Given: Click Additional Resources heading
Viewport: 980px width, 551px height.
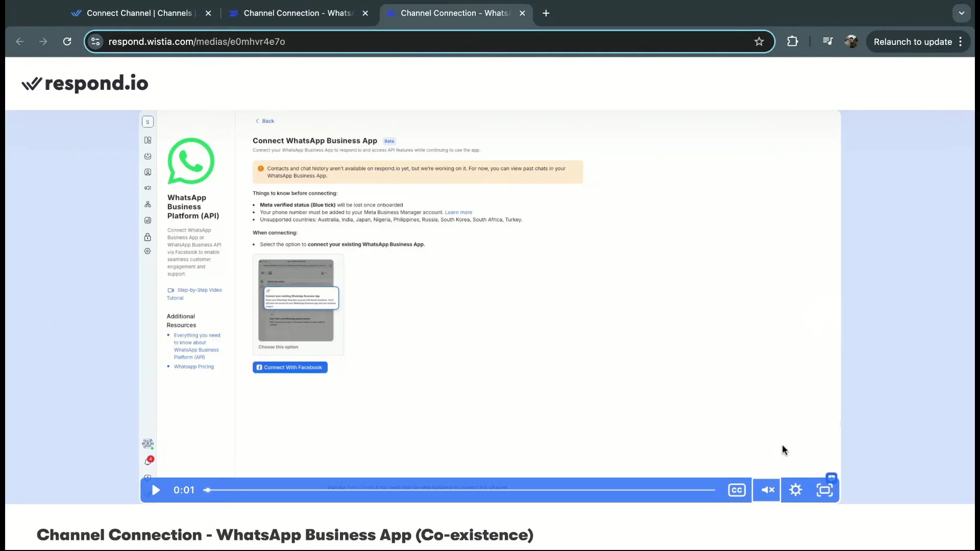Looking at the screenshot, I should (181, 321).
